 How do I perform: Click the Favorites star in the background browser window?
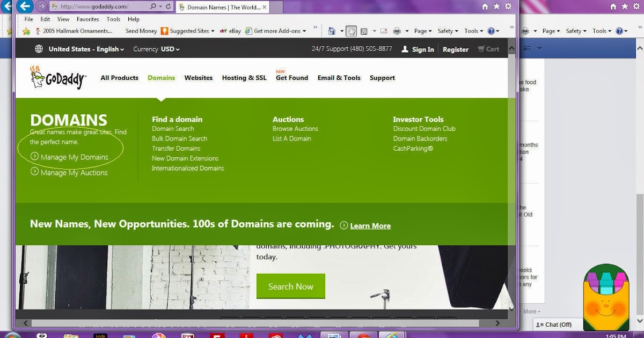point(625,6)
